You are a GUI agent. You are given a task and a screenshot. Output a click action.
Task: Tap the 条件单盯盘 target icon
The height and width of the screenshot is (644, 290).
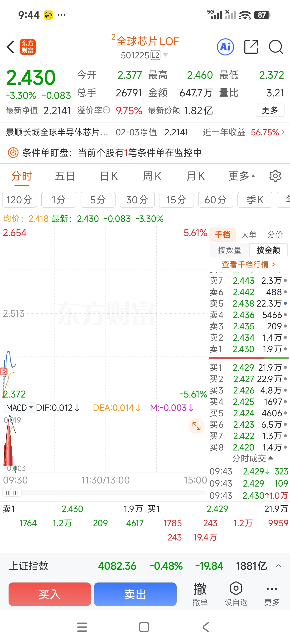pos(13,152)
